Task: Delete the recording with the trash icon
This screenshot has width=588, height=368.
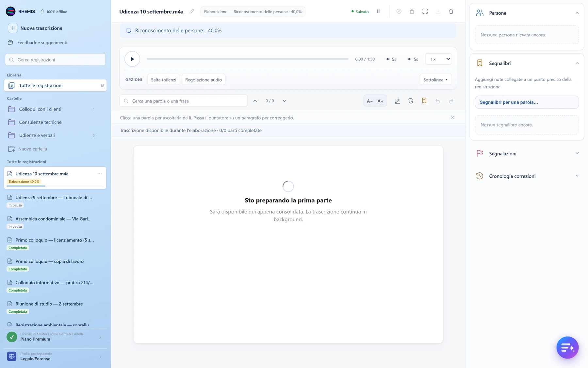Action: click(x=451, y=11)
